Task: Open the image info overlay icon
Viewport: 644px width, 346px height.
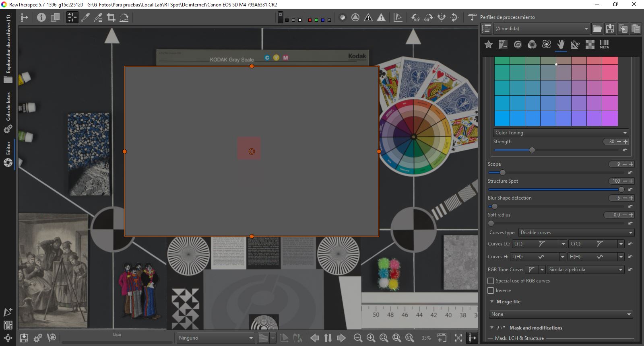Action: (x=41, y=17)
